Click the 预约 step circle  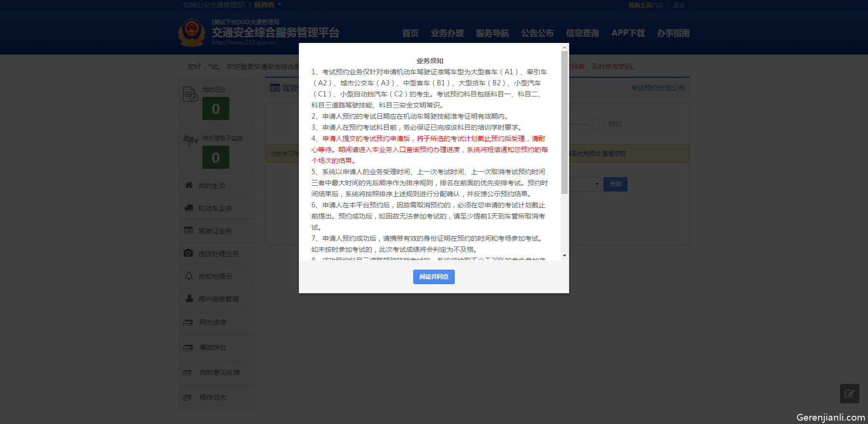[599, 124]
